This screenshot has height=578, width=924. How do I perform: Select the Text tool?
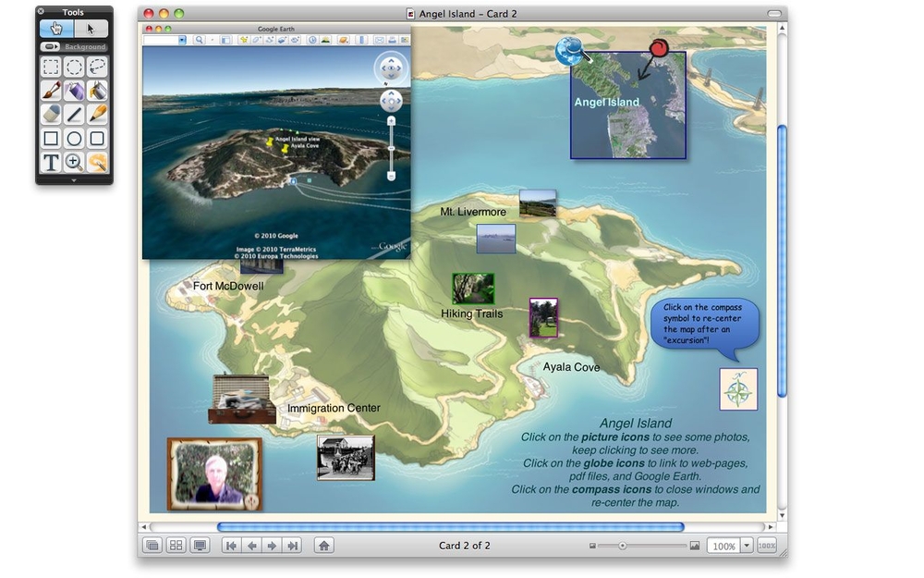pos(51,162)
